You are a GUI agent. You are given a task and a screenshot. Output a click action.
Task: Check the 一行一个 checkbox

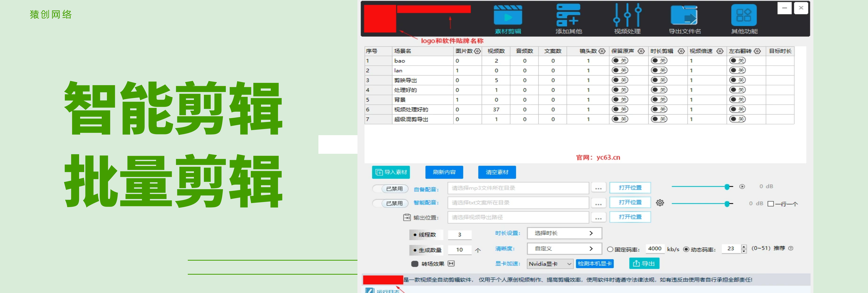coord(770,204)
